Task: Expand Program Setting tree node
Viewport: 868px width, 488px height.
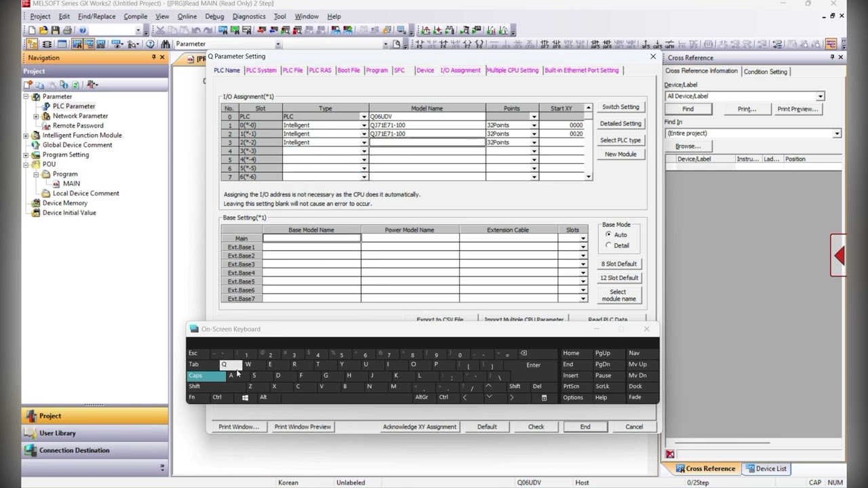Action: click(x=26, y=155)
